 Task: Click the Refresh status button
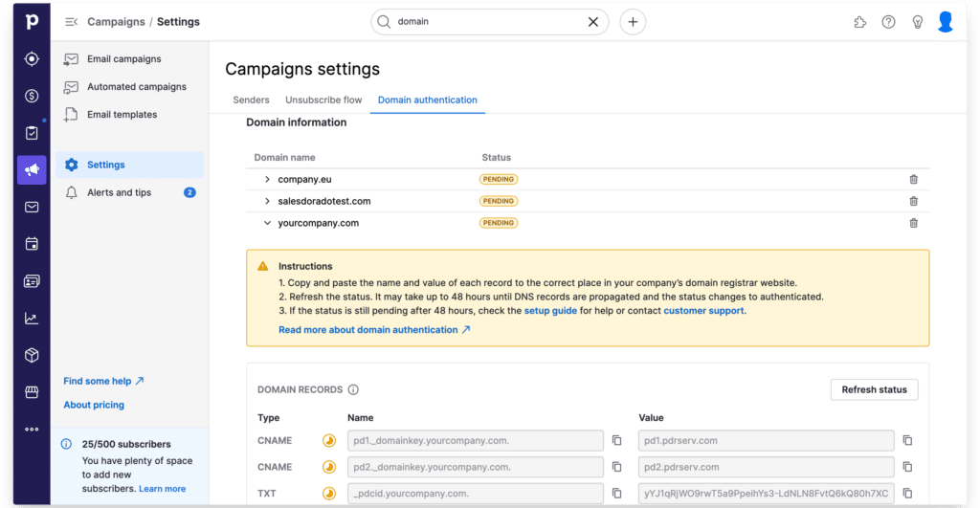pos(874,389)
